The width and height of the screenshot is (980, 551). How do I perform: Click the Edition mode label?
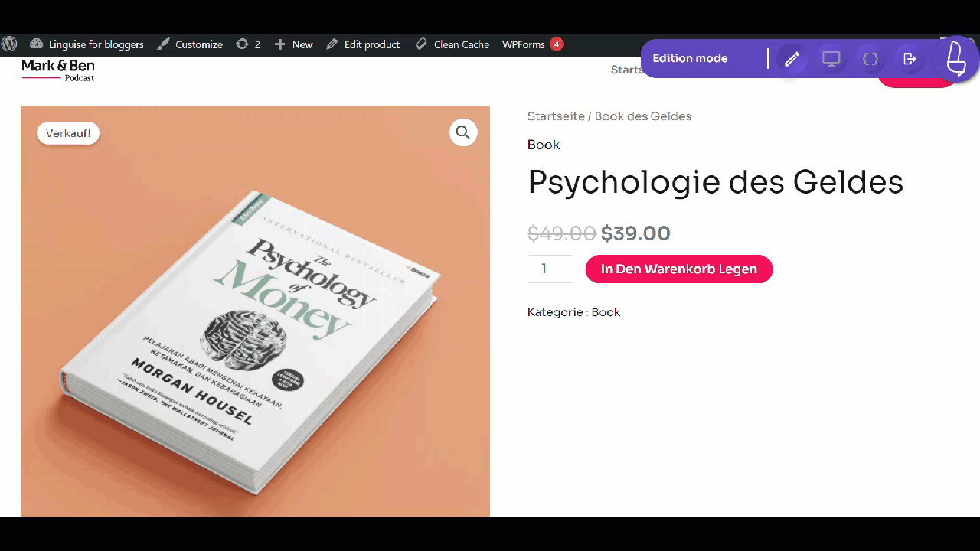tap(690, 58)
